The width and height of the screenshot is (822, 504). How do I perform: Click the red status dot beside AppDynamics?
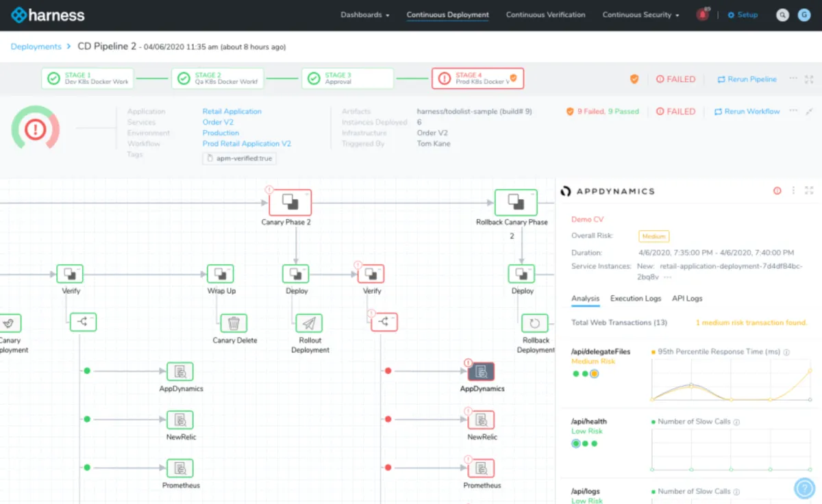388,370
